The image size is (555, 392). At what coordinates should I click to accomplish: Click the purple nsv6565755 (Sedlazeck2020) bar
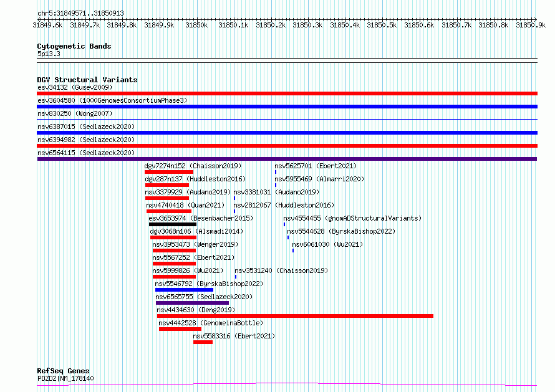[x=192, y=303]
